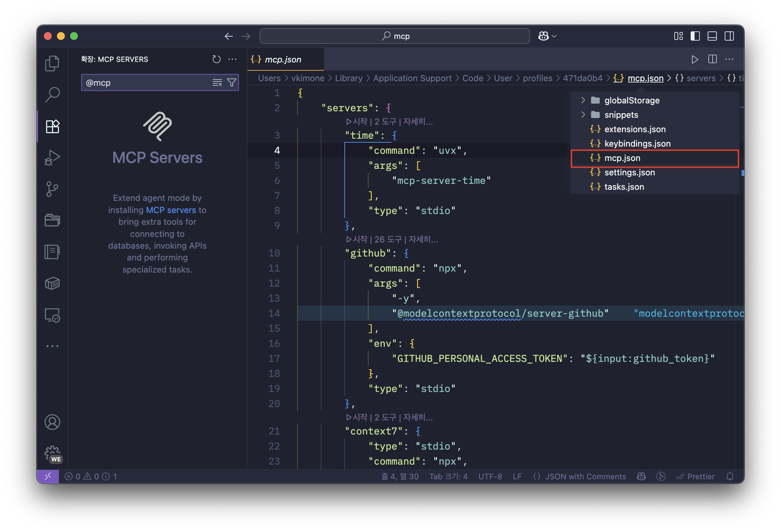Expand the globalStorage folder

pos(582,100)
